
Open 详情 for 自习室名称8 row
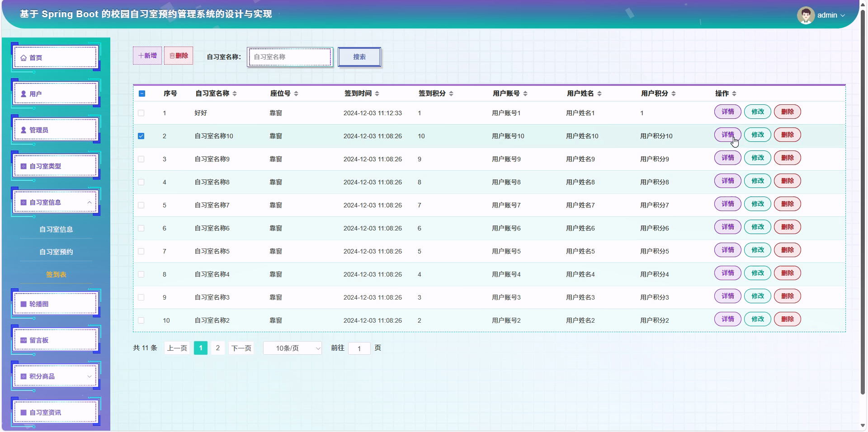click(x=727, y=181)
